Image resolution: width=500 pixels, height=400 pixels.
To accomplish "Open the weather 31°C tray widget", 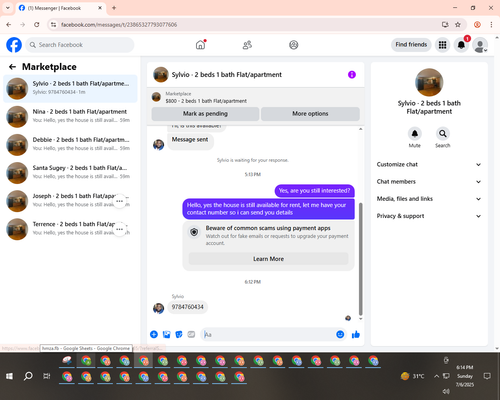I will pyautogui.click(x=413, y=376).
